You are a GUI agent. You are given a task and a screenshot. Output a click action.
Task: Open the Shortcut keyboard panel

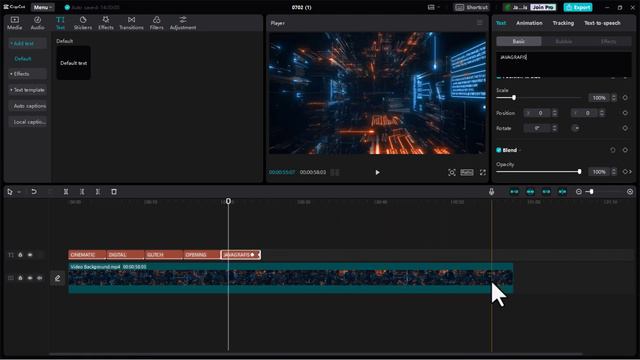pyautogui.click(x=471, y=7)
